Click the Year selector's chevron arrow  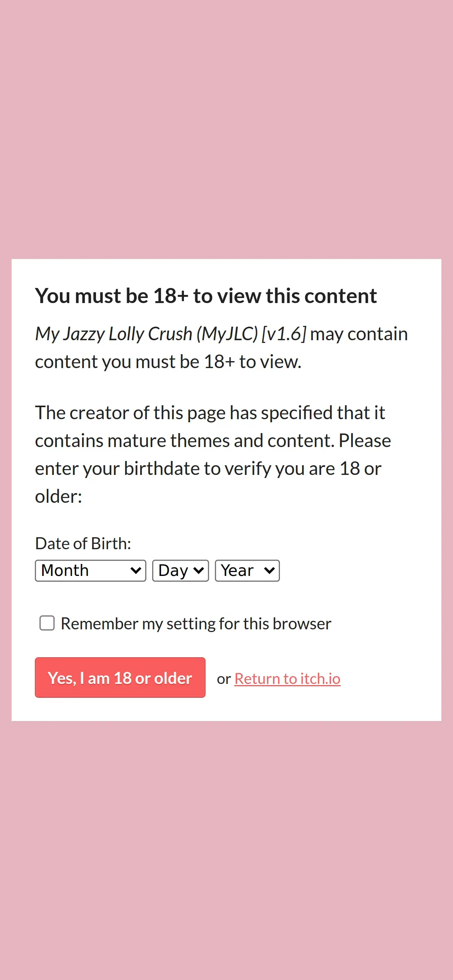point(269,571)
